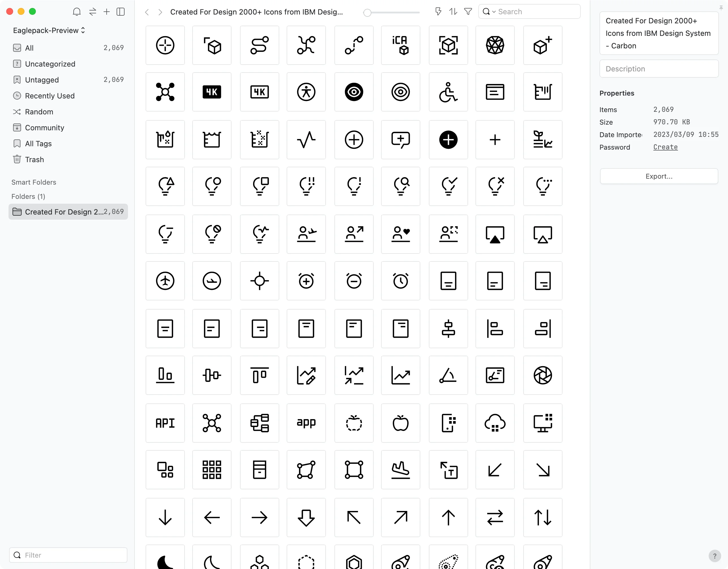Open the Random view

pos(68,112)
